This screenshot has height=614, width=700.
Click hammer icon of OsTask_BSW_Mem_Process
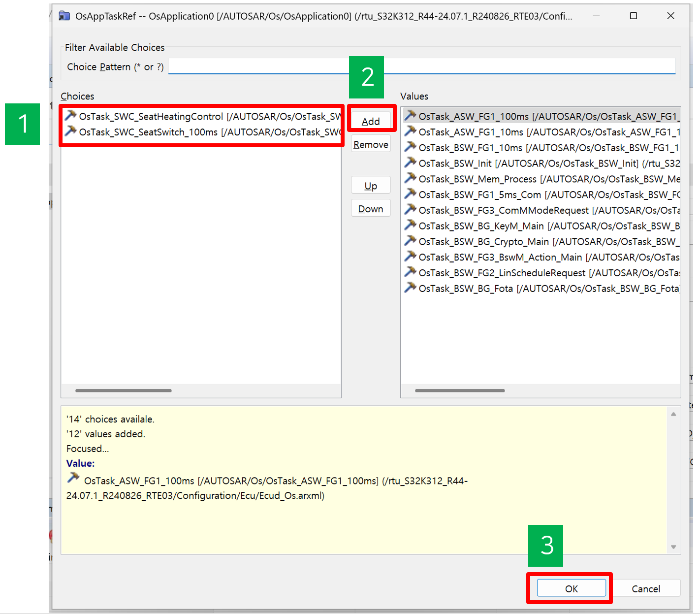(410, 179)
